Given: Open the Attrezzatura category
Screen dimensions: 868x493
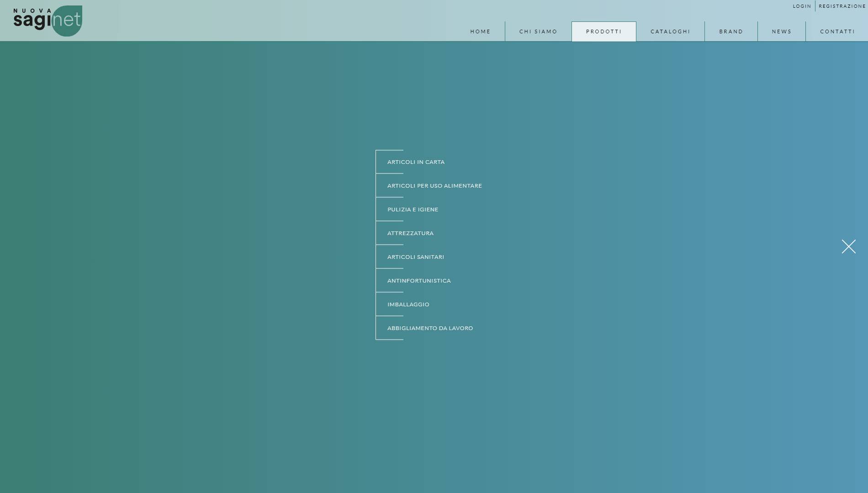Looking at the screenshot, I should pyautogui.click(x=410, y=233).
